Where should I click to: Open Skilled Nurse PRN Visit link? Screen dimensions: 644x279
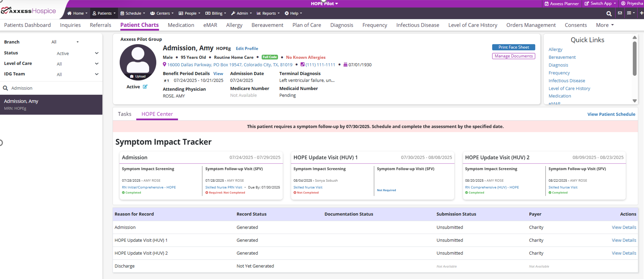pyautogui.click(x=224, y=187)
